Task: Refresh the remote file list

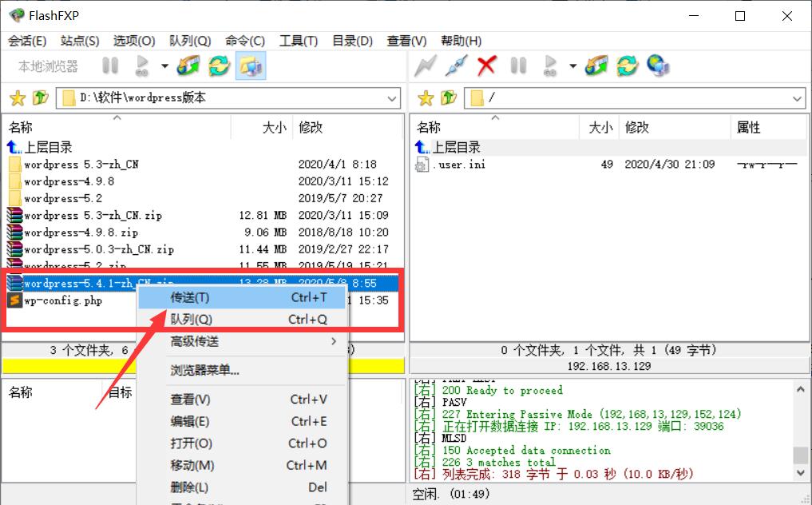Action: pos(627,66)
